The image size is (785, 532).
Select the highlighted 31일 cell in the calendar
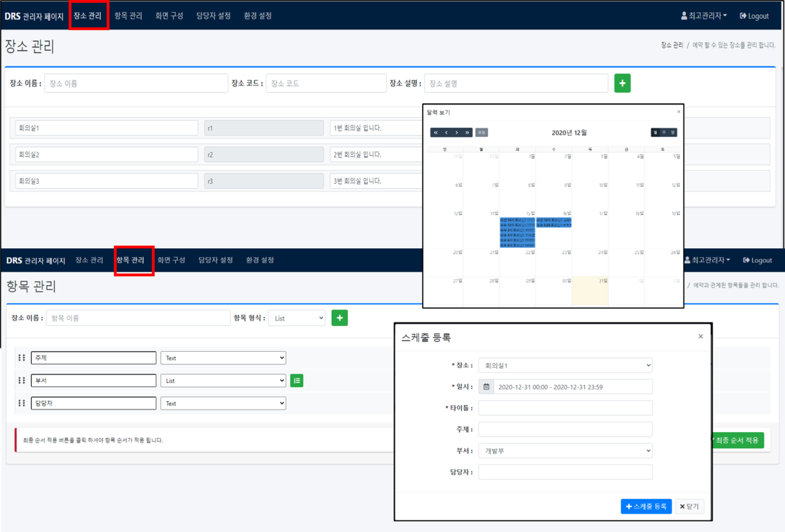point(590,291)
